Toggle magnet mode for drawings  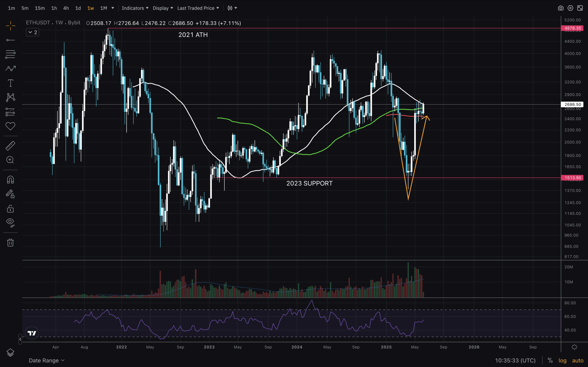10,180
